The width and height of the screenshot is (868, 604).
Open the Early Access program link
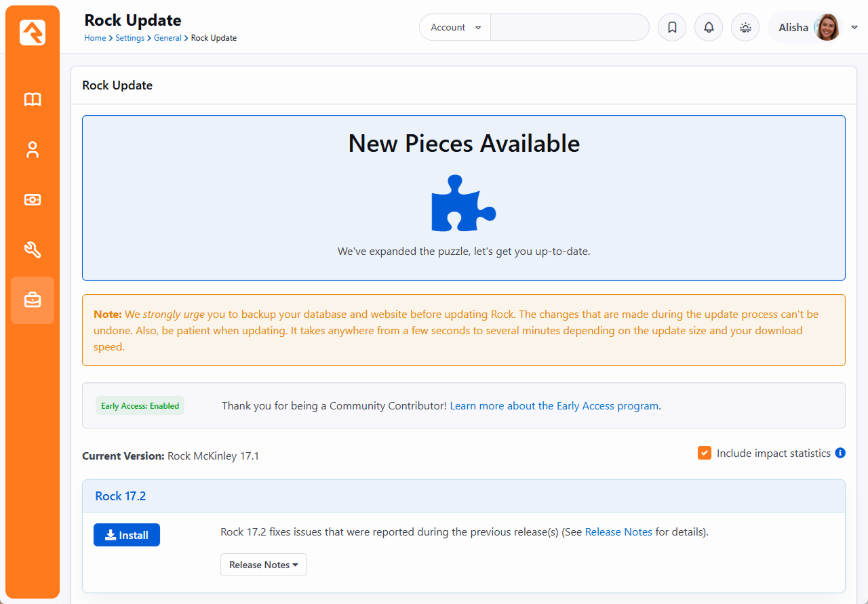click(554, 406)
